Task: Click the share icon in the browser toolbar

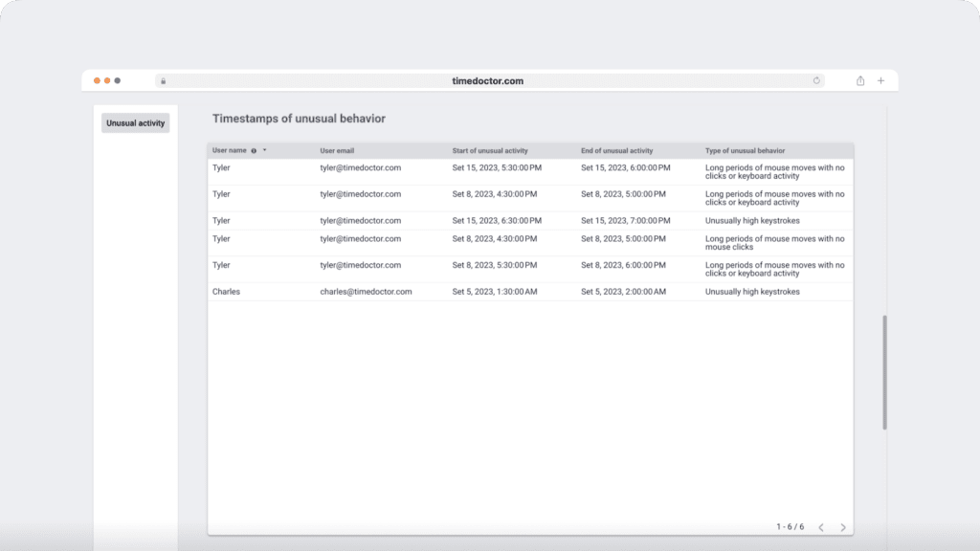Action: coord(859,80)
